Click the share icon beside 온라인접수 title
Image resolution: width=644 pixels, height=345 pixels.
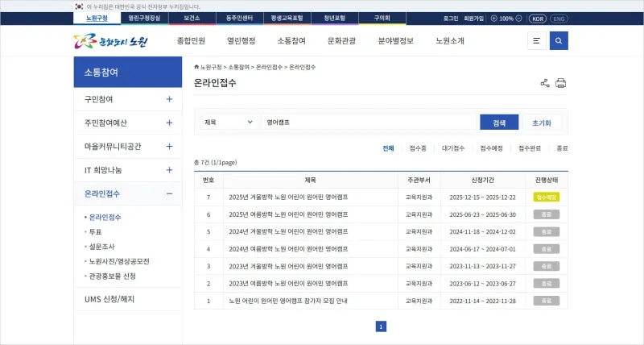(545, 83)
